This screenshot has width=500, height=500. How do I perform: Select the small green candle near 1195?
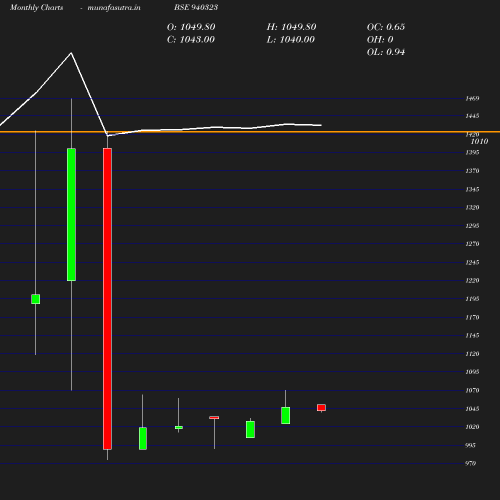point(36,299)
